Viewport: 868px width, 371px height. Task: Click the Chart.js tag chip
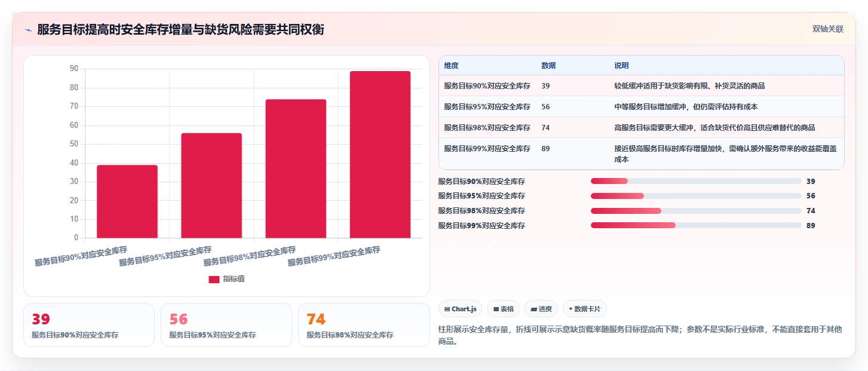tap(460, 309)
